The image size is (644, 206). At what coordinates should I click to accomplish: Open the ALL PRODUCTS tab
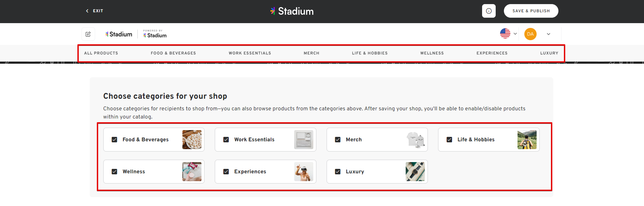pyautogui.click(x=101, y=53)
